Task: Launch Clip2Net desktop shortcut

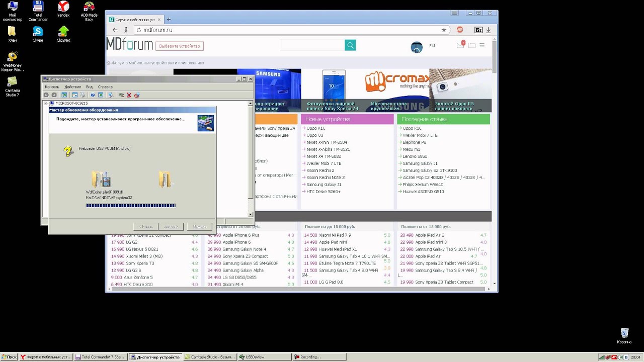Action: click(63, 34)
